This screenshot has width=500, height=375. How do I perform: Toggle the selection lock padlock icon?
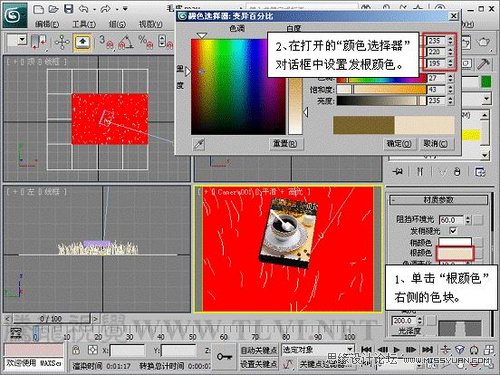point(76,350)
